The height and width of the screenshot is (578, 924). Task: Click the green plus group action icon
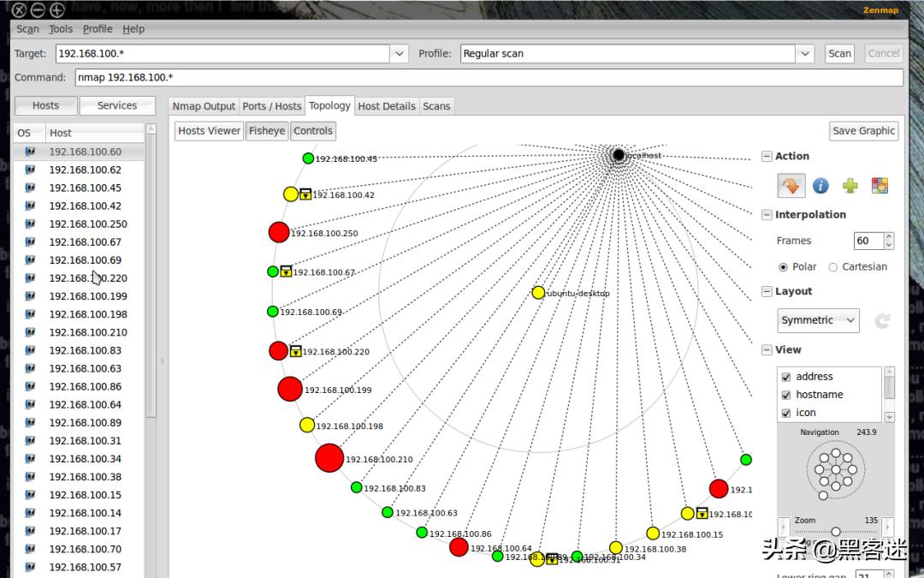coord(850,186)
